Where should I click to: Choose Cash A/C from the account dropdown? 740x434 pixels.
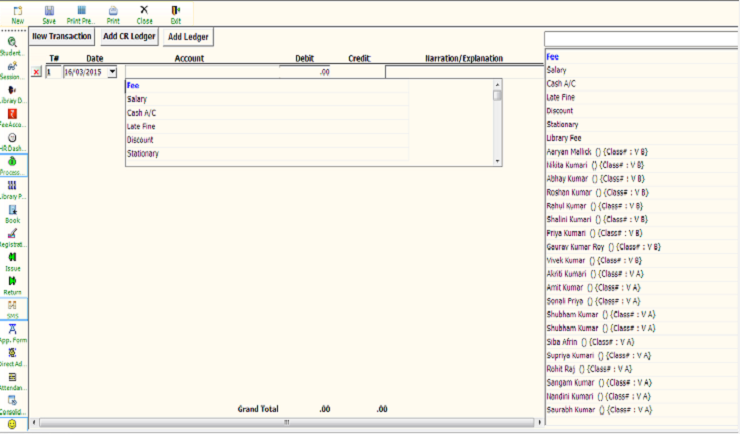coord(140,113)
